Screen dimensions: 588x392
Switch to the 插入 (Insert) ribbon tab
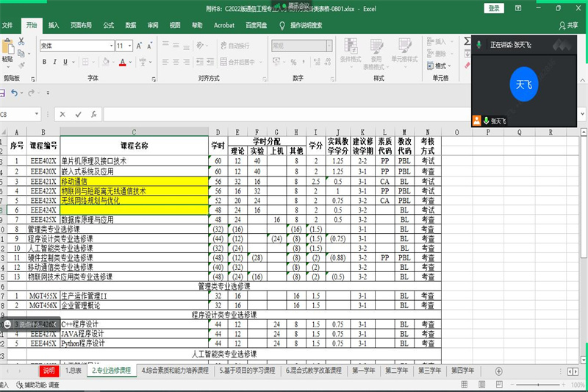click(x=54, y=25)
